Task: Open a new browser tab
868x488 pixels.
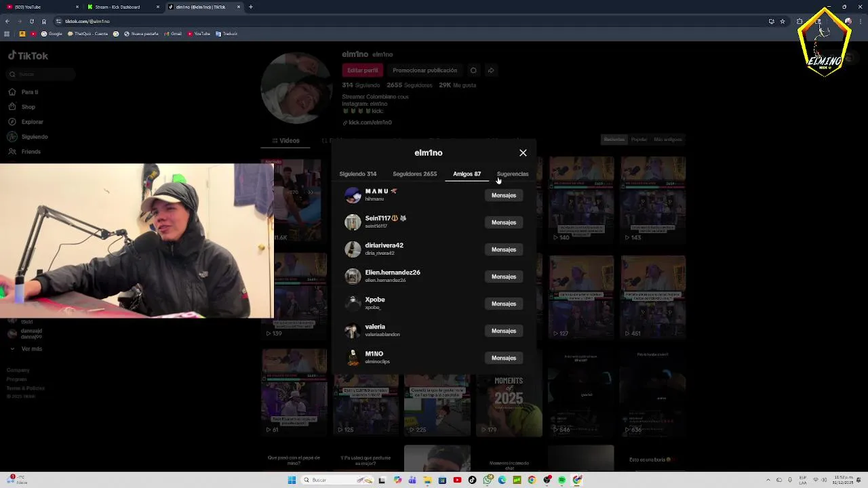Action: [251, 7]
